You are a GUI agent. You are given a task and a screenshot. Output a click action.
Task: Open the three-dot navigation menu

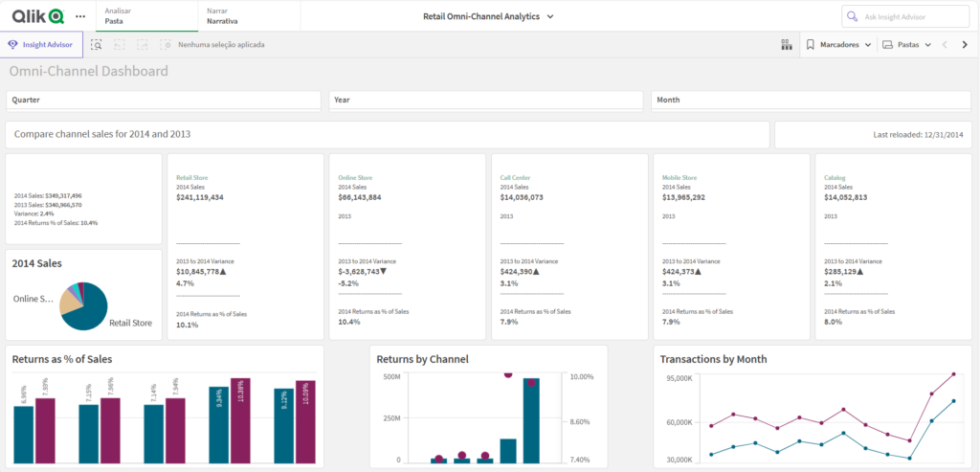point(80,15)
